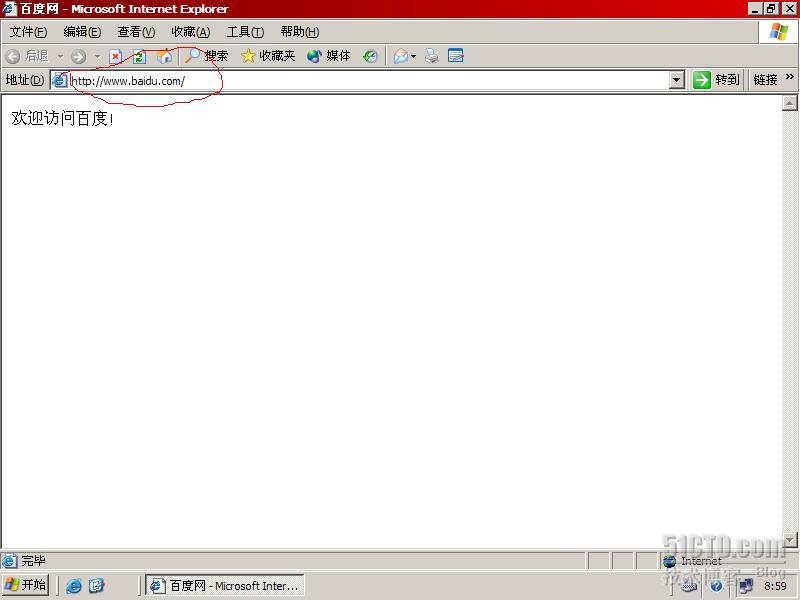The height and width of the screenshot is (600, 800).
Task: Click the 完毕 status bar text
Action: (x=33, y=561)
